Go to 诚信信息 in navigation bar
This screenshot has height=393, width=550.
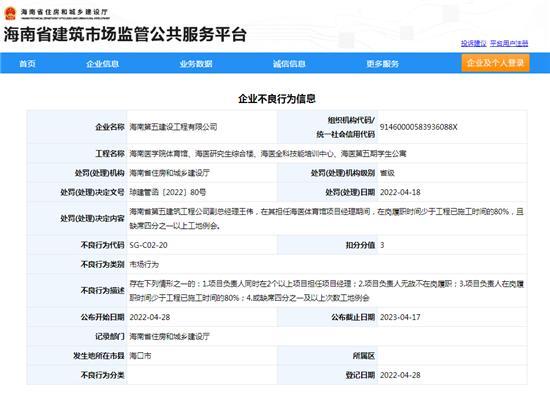coord(289,64)
